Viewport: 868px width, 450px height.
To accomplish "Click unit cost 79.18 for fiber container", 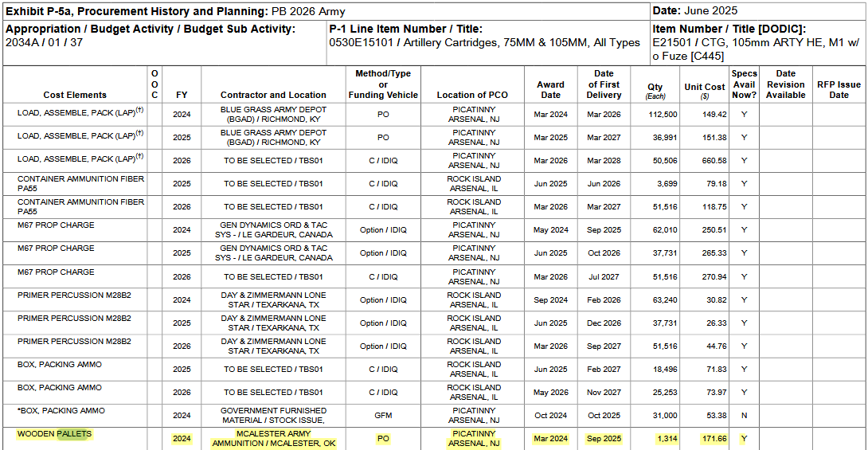I will click(717, 184).
